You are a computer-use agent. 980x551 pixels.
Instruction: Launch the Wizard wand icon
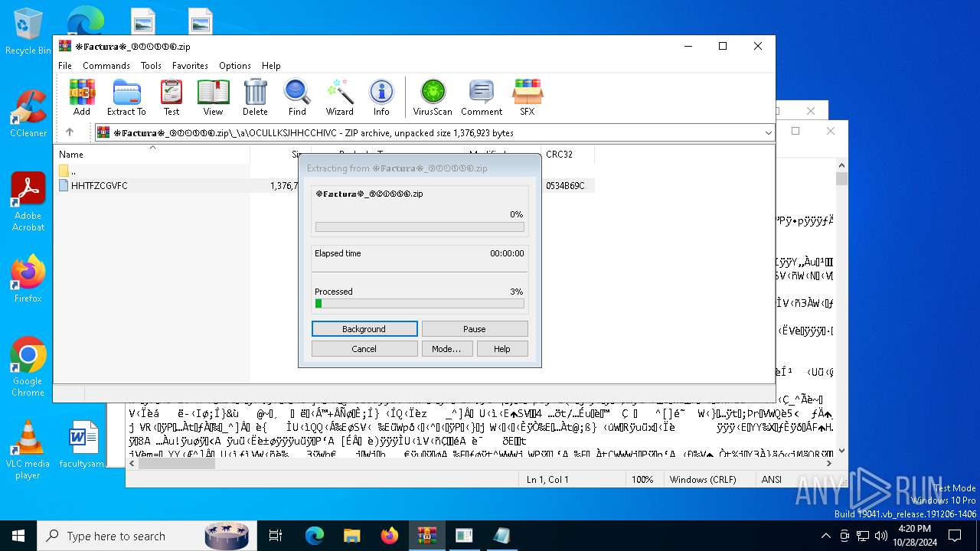pos(339,97)
